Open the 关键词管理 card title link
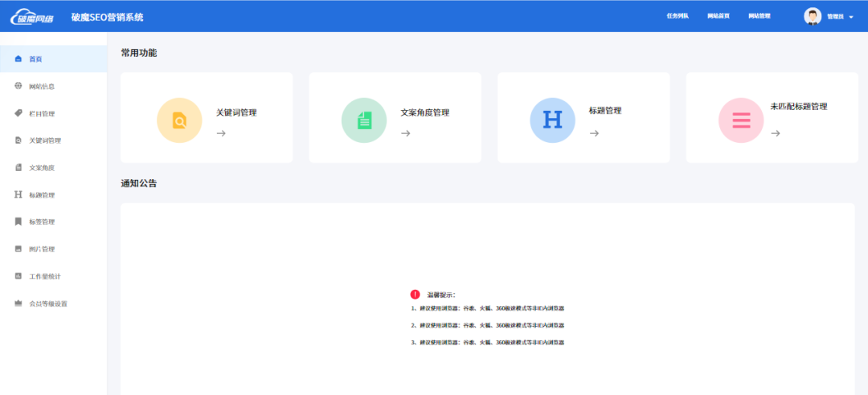 click(236, 112)
